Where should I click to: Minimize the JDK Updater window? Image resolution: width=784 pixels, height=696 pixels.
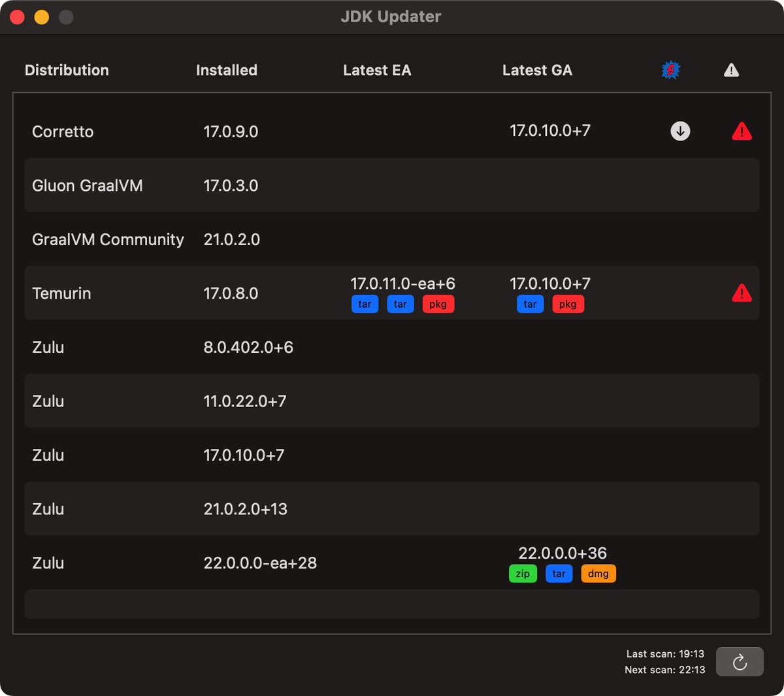coord(42,17)
